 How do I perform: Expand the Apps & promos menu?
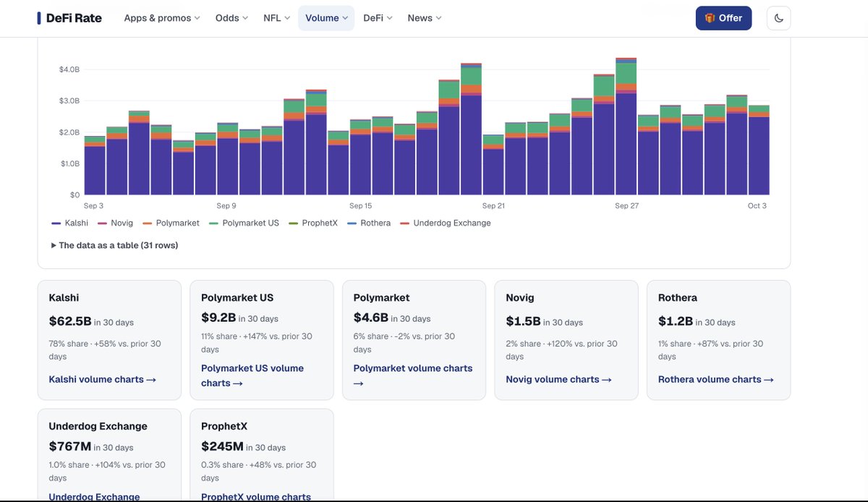click(162, 18)
